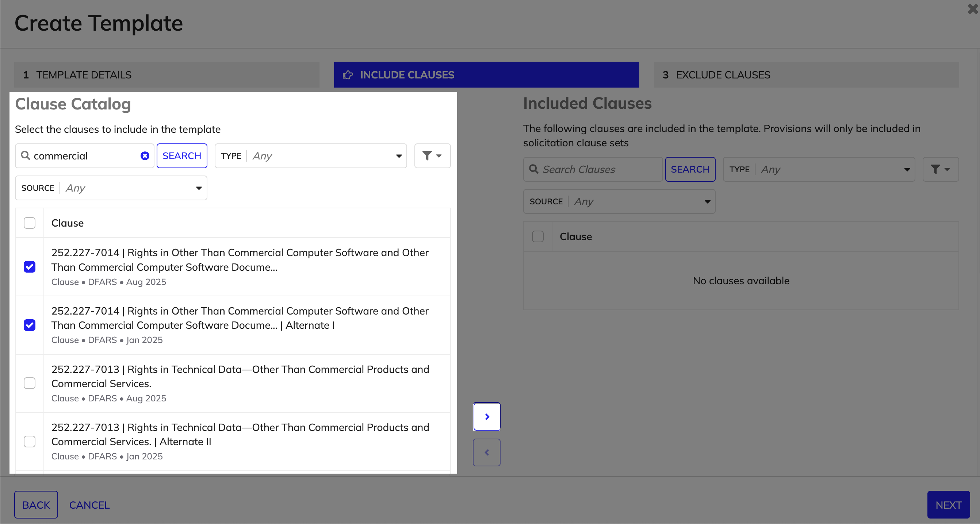Clear the commercial search text
Screen dimensions: 980x524
pos(145,156)
